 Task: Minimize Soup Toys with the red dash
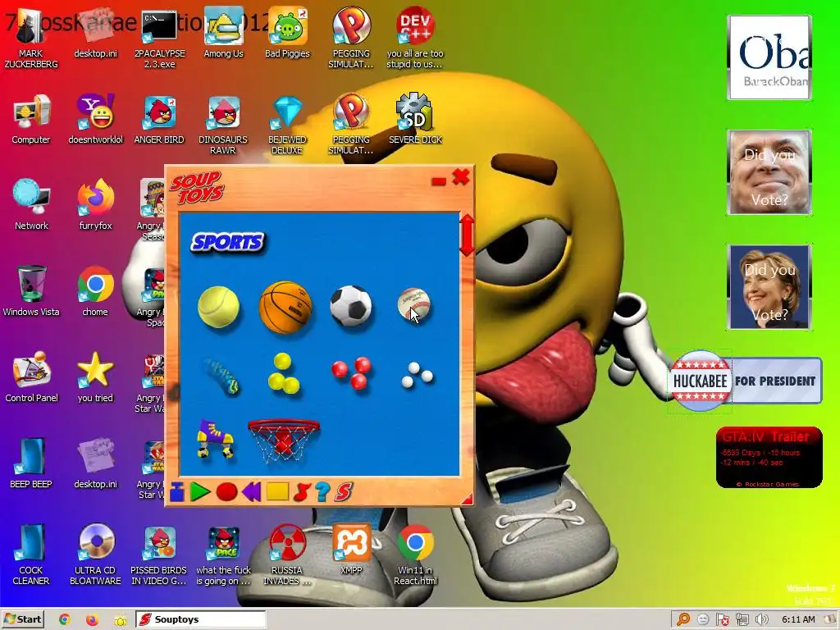pos(439,182)
